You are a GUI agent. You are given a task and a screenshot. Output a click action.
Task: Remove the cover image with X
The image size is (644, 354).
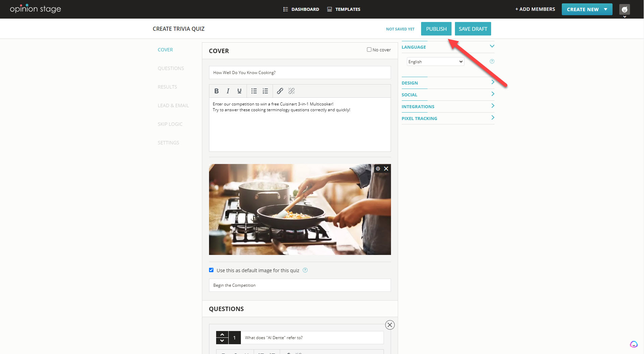386,169
